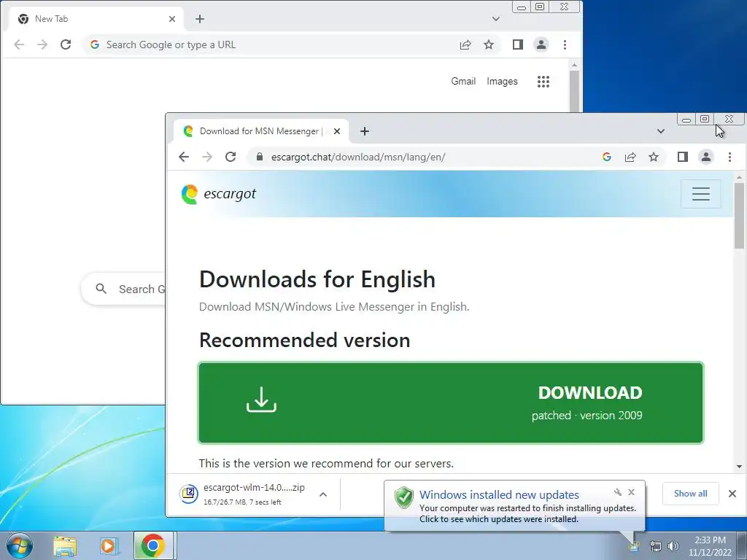Close the Windows updates notification balloon
Screen dimensions: 747x560
point(631,492)
